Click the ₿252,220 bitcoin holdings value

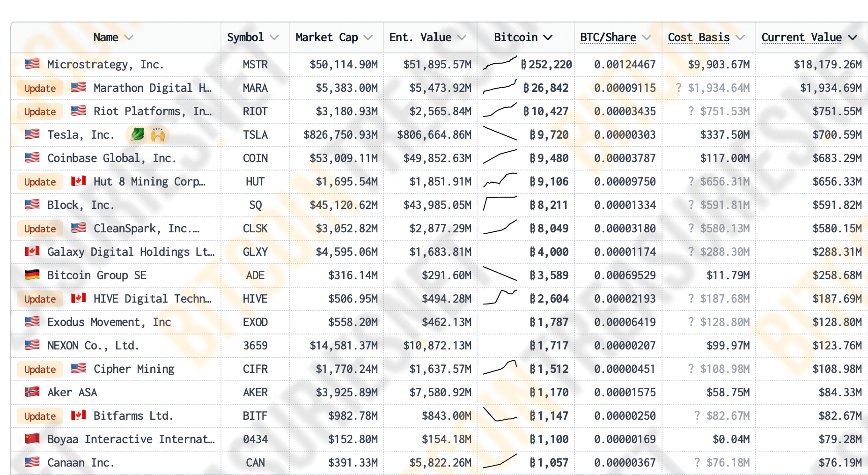pyautogui.click(x=546, y=65)
